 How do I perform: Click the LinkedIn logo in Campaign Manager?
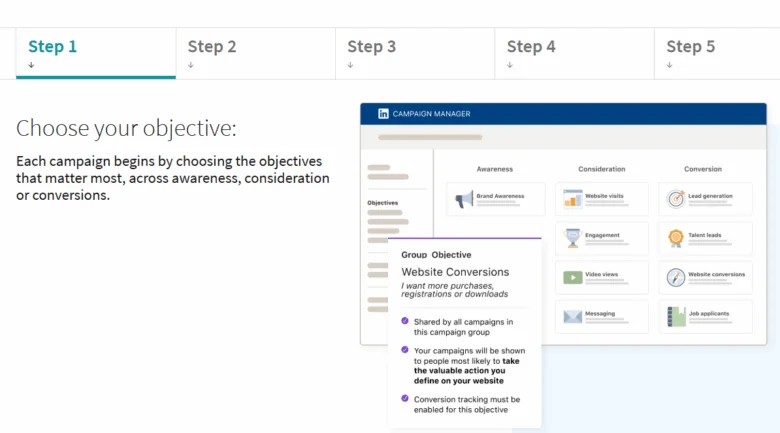[383, 114]
